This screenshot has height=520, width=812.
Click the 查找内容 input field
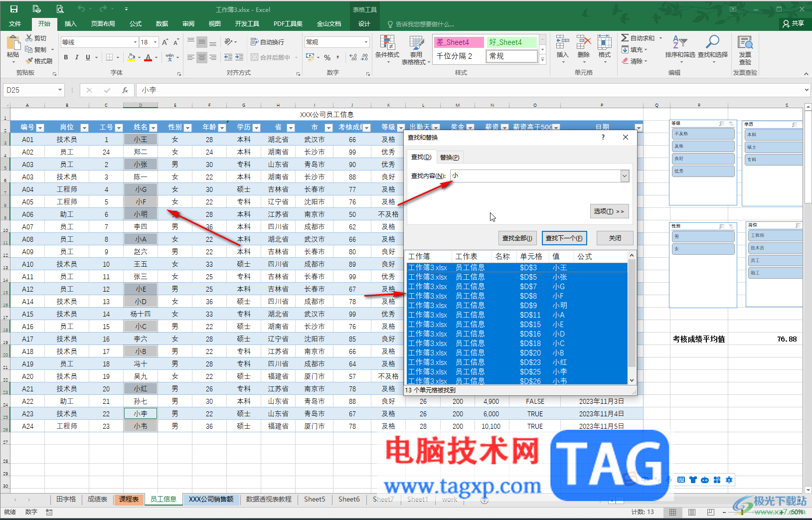(x=535, y=175)
